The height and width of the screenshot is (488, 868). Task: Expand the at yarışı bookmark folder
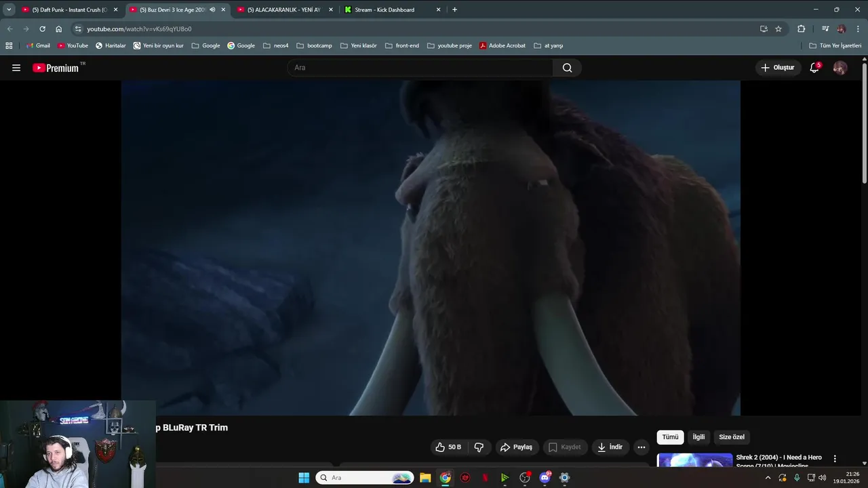tap(549, 45)
